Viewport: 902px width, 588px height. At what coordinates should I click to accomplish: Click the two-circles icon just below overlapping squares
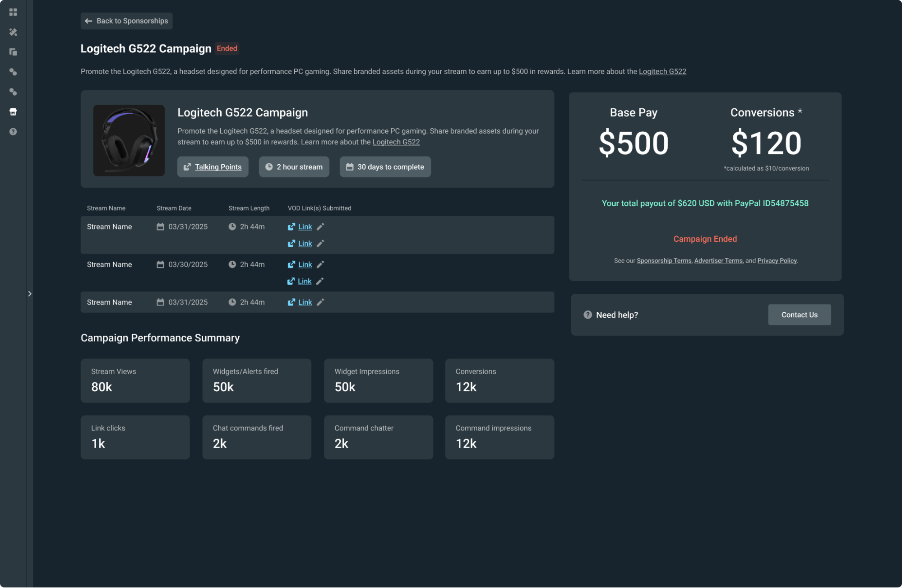[13, 72]
